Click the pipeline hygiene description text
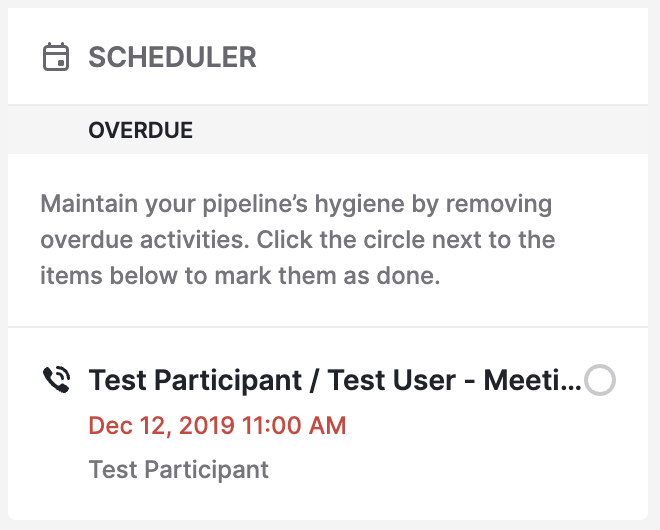 tap(298, 240)
